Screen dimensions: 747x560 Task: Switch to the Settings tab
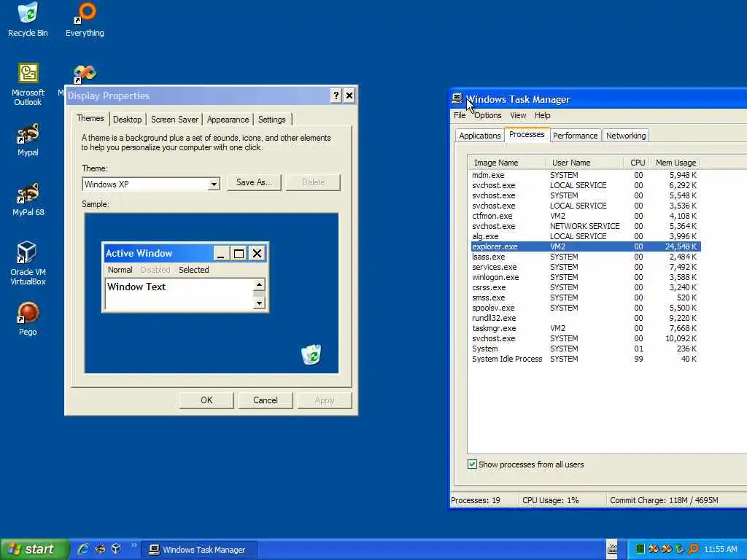[271, 120]
